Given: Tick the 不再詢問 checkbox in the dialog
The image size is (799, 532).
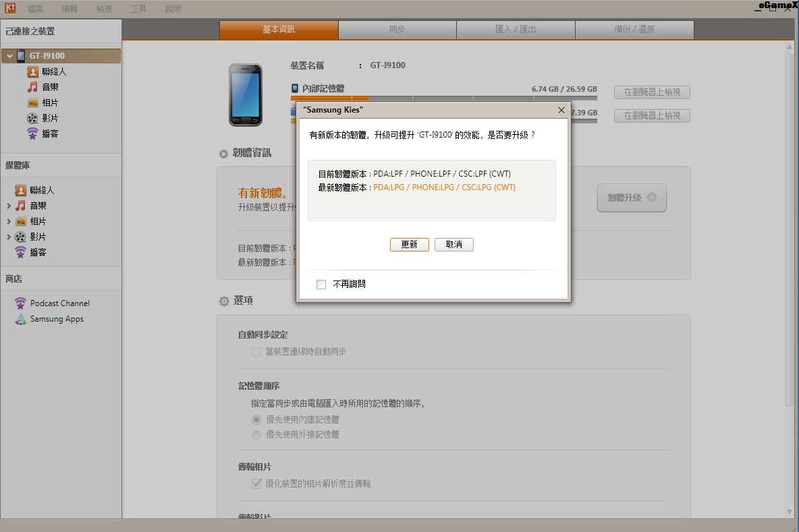Looking at the screenshot, I should coord(321,285).
